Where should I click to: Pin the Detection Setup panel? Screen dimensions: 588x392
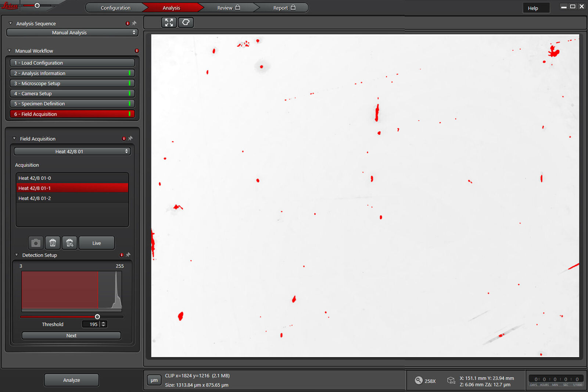coord(128,255)
